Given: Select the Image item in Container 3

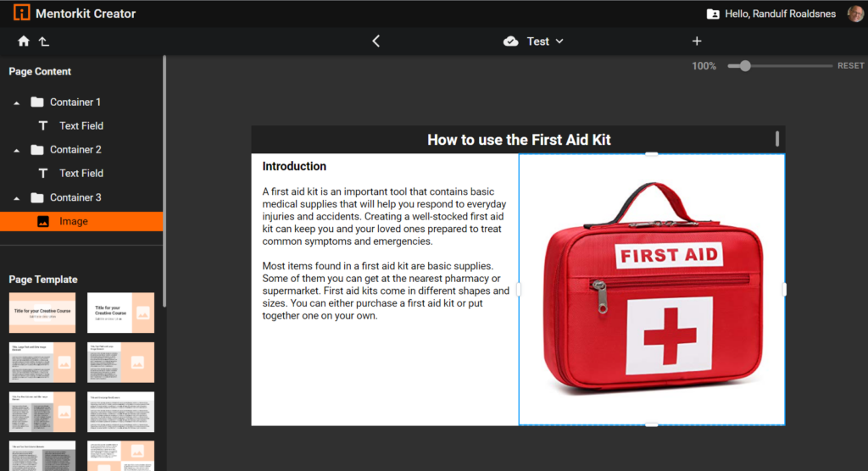Looking at the screenshot, I should (x=73, y=221).
